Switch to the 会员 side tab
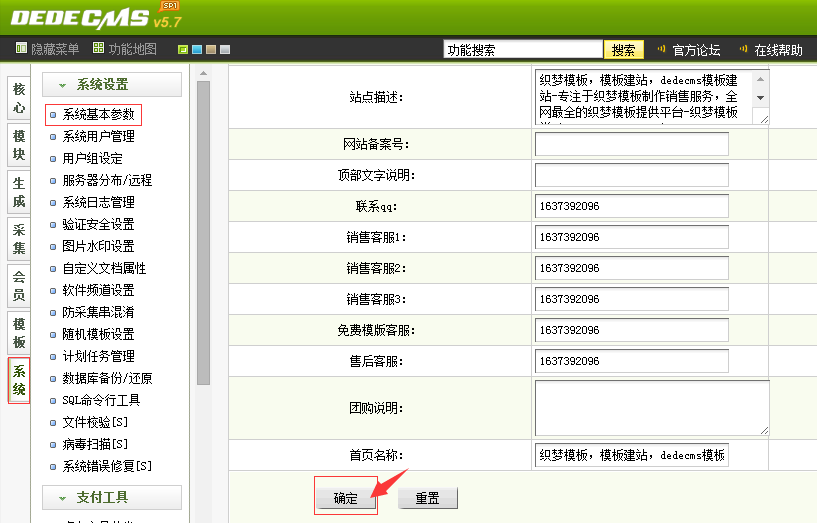The width and height of the screenshot is (817, 523). click(19, 285)
